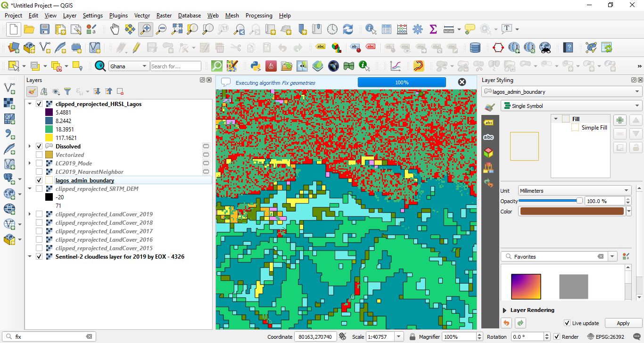The width and height of the screenshot is (644, 343).
Task: Open the Python Console icon
Action: point(256,66)
